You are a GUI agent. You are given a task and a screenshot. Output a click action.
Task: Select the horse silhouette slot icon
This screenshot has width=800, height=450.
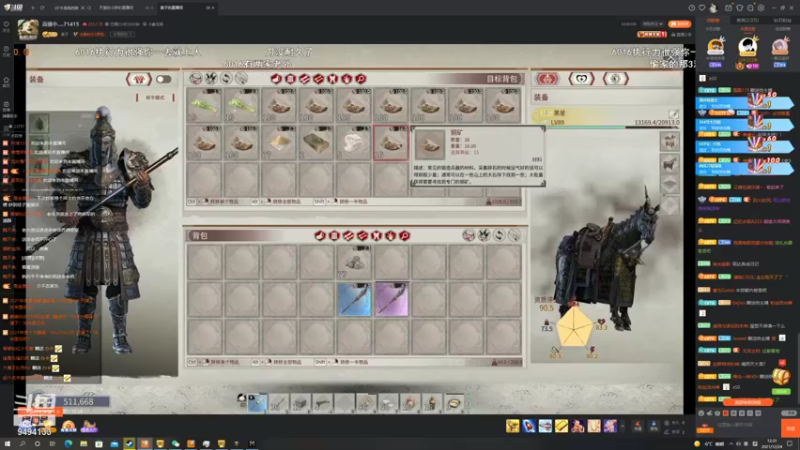coord(669,163)
